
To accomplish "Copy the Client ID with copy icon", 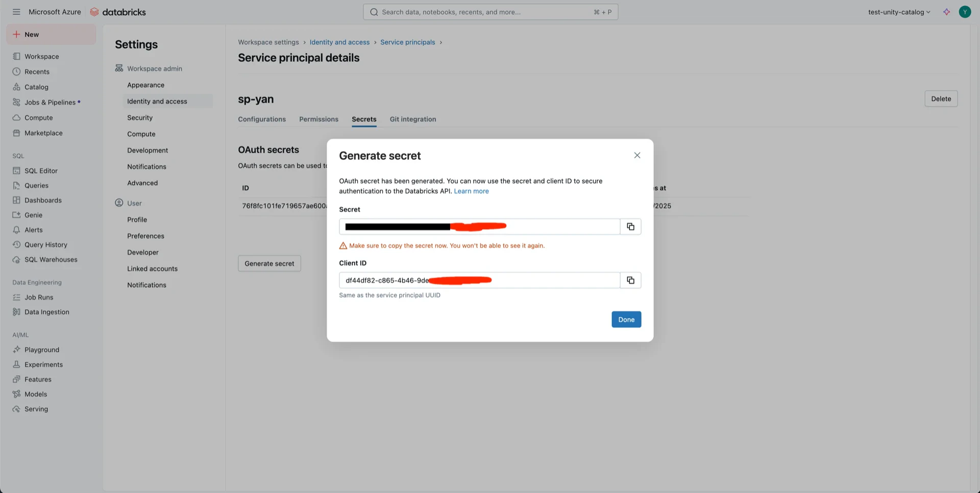I will (630, 280).
